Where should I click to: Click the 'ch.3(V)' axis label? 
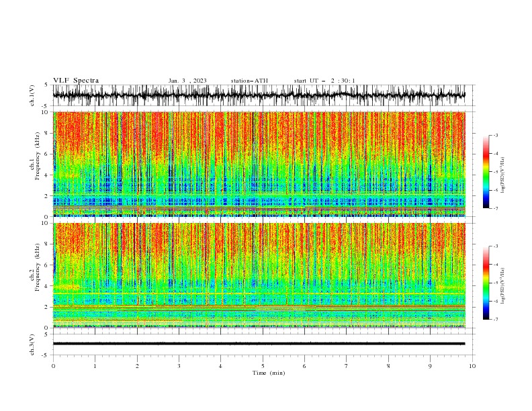(32, 345)
